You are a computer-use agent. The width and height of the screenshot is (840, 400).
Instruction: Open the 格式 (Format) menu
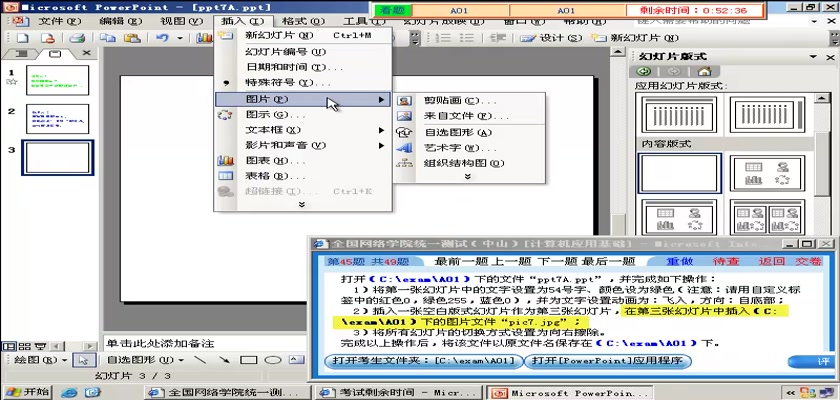pos(303,21)
